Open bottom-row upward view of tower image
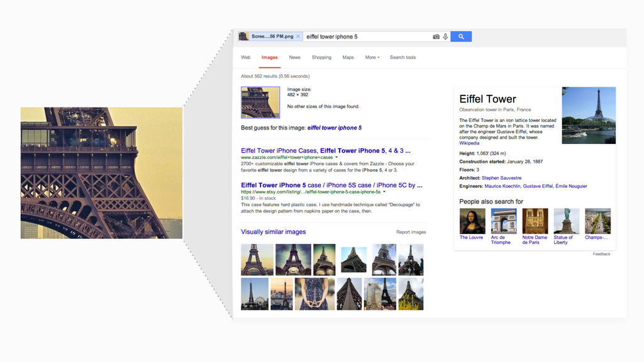Viewport: 644px width, 362px height. (x=350, y=294)
